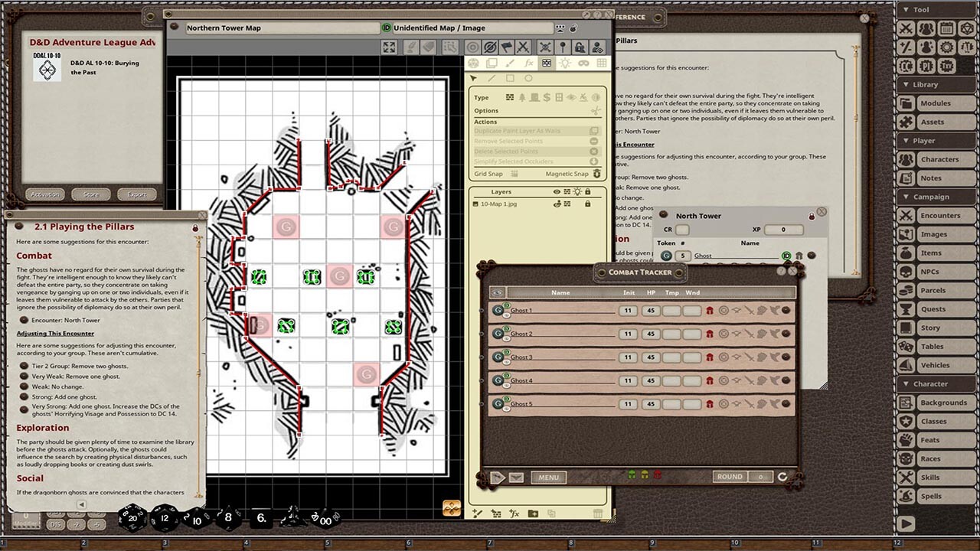This screenshot has height=551, width=980.
Task: Click the lock map toolbar icon
Action: point(580,47)
